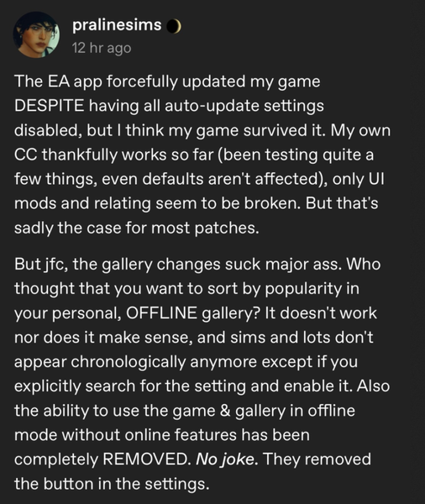Click 'The EA app' at post start
Viewport: 425px width, 504px height.
click(58, 81)
